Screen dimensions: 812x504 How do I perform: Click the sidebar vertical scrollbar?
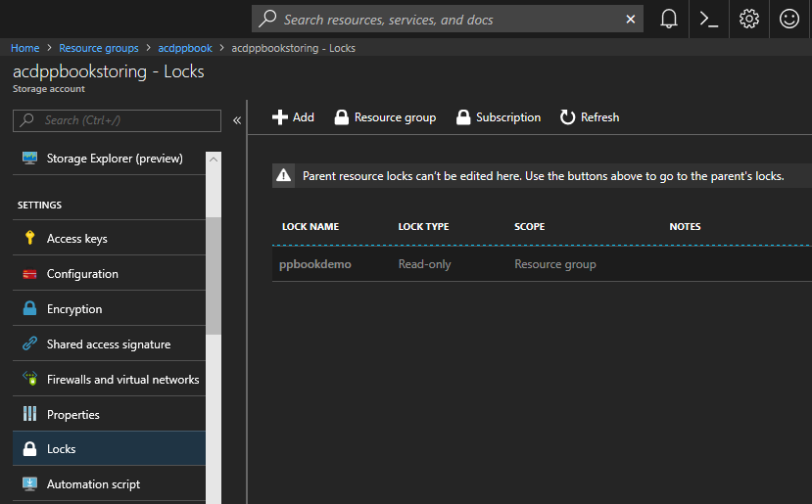coord(214,275)
